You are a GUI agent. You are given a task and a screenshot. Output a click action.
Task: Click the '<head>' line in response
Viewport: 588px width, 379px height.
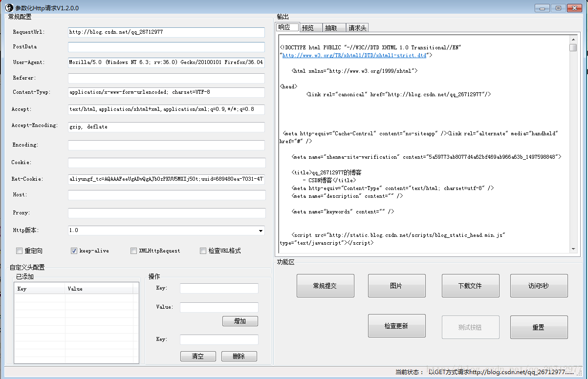click(288, 86)
